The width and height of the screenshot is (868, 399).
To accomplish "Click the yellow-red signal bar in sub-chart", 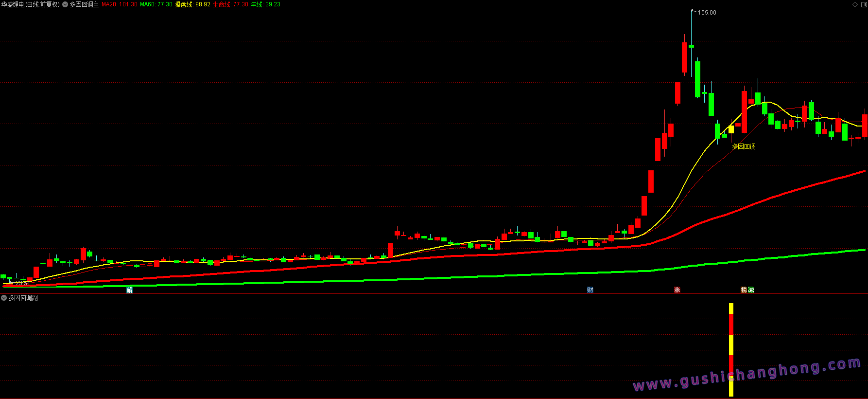I will point(731,349).
